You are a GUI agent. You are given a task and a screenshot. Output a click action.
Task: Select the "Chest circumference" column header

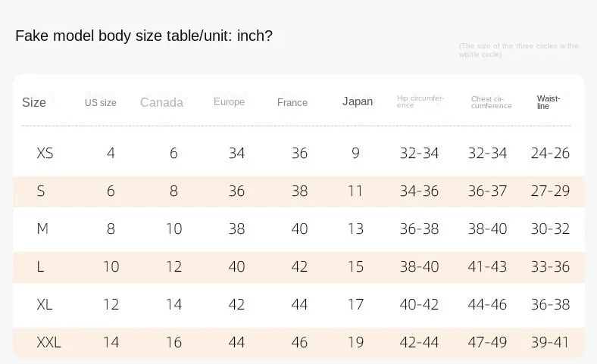pyautogui.click(x=491, y=102)
